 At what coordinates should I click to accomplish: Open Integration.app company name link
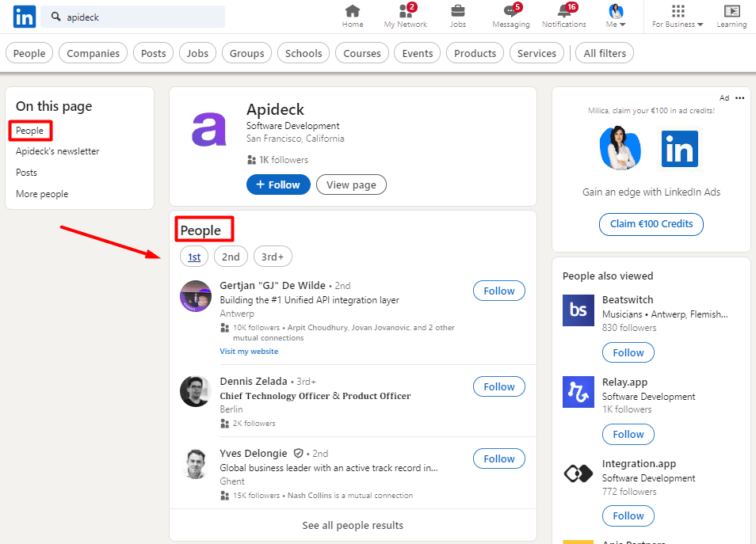pyautogui.click(x=639, y=463)
